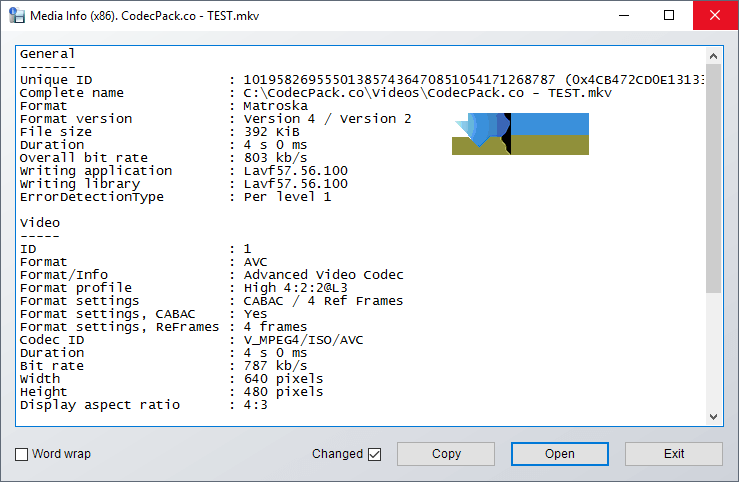Click 'CABAC / 4 Ref Frames' text
739x482 pixels.
(x=323, y=301)
